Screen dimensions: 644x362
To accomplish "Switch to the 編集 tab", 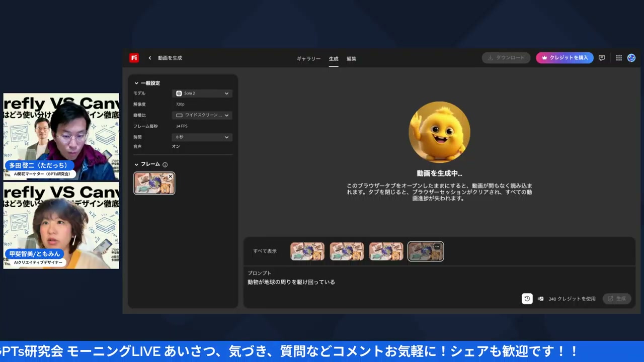I will (x=351, y=59).
